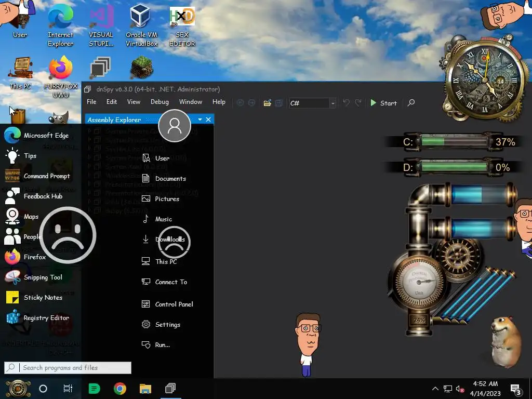Open the Debug menu in dnSpy
This screenshot has height=399, width=532.
[159, 102]
